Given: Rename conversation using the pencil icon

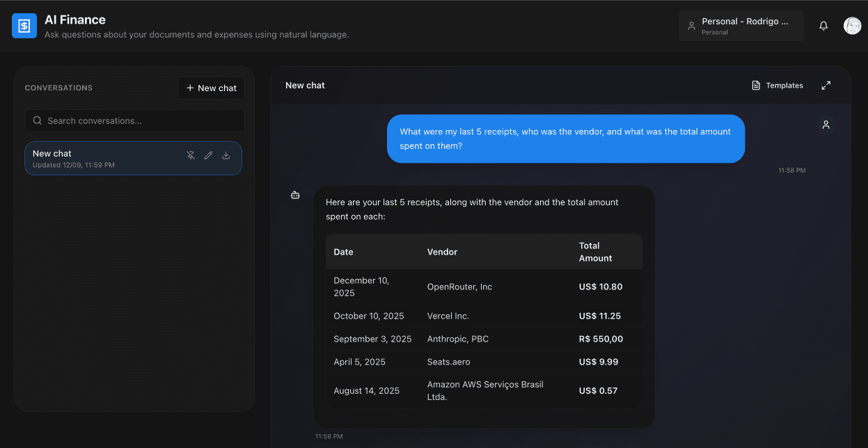Looking at the screenshot, I should pyautogui.click(x=208, y=155).
